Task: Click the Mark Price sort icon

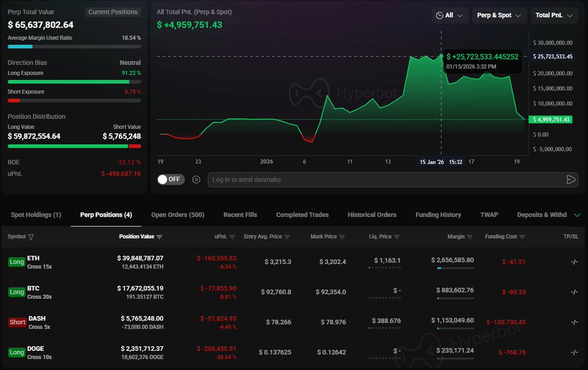Action: [342, 237]
